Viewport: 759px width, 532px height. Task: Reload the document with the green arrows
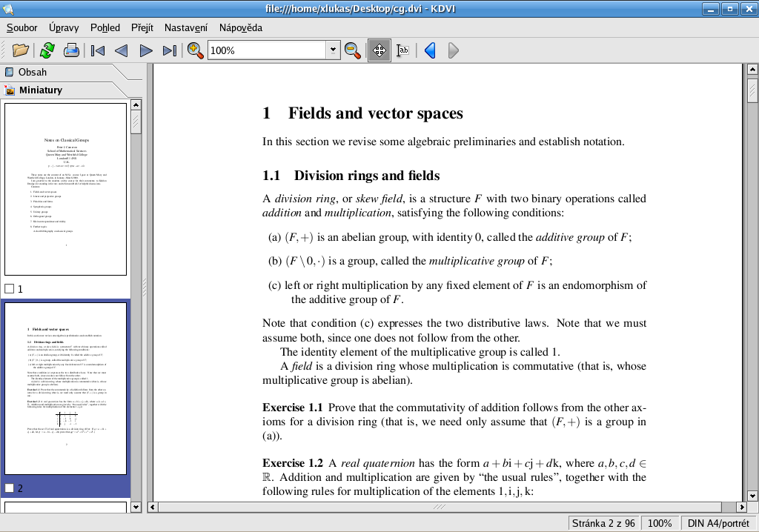[47, 50]
